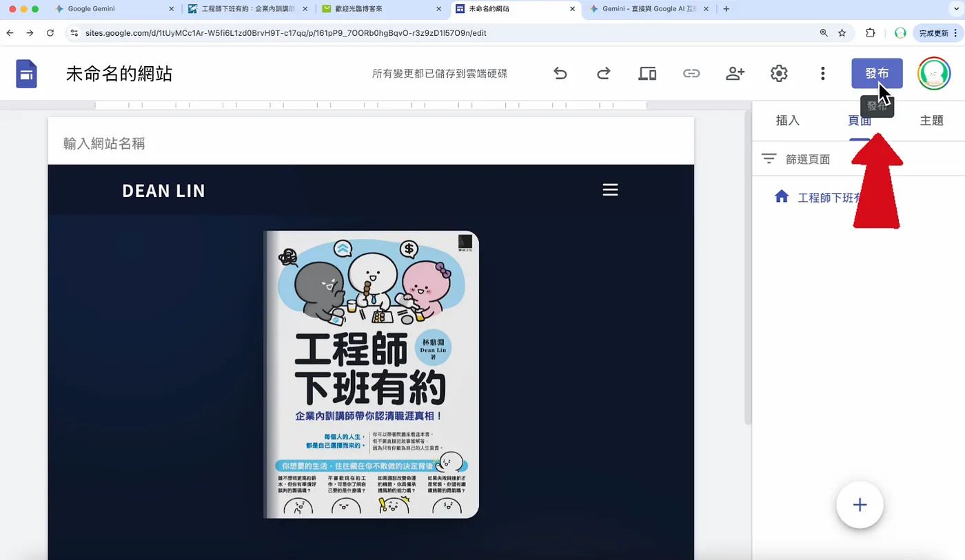
Task: Click the 輸入網站名稱 site name field
Action: pos(104,143)
